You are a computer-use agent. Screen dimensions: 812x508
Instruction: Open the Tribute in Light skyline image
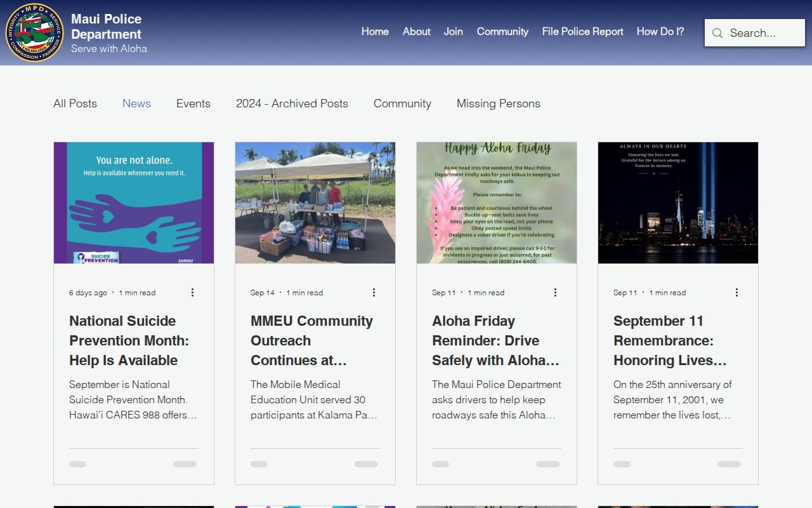click(x=678, y=203)
